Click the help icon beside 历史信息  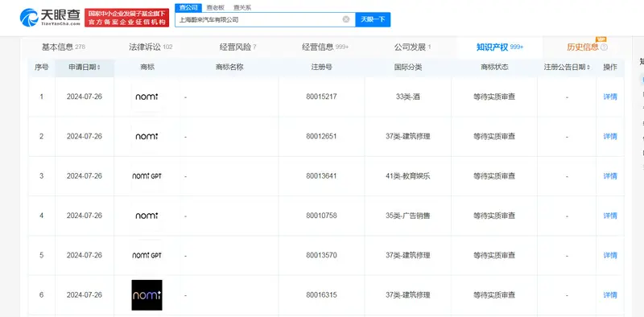click(604, 47)
